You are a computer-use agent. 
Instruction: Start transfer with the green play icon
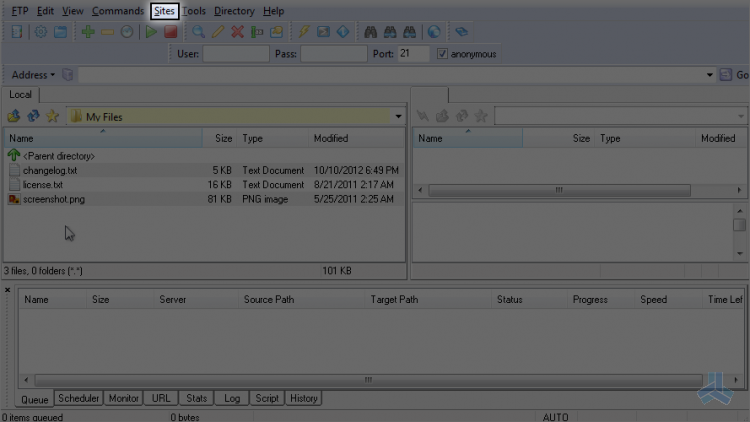(x=151, y=32)
